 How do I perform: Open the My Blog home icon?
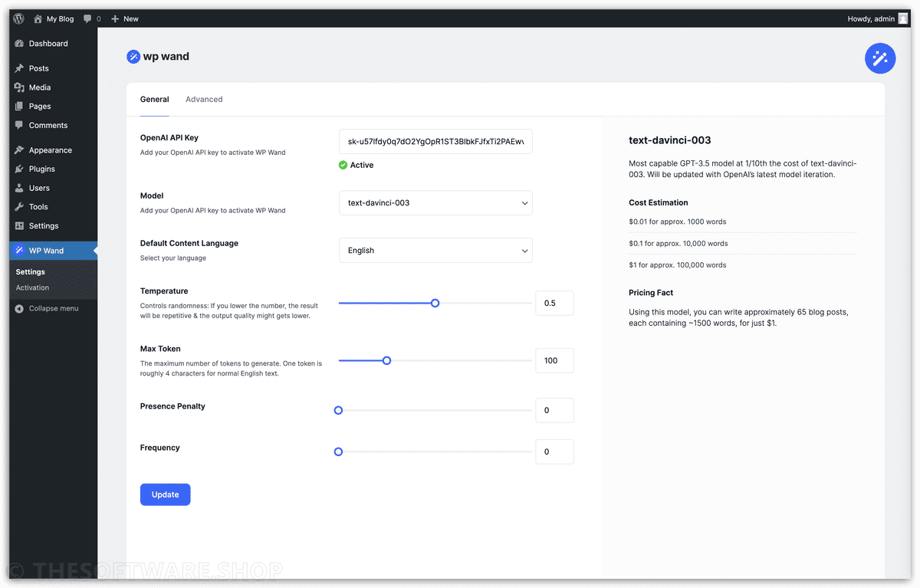pyautogui.click(x=38, y=18)
